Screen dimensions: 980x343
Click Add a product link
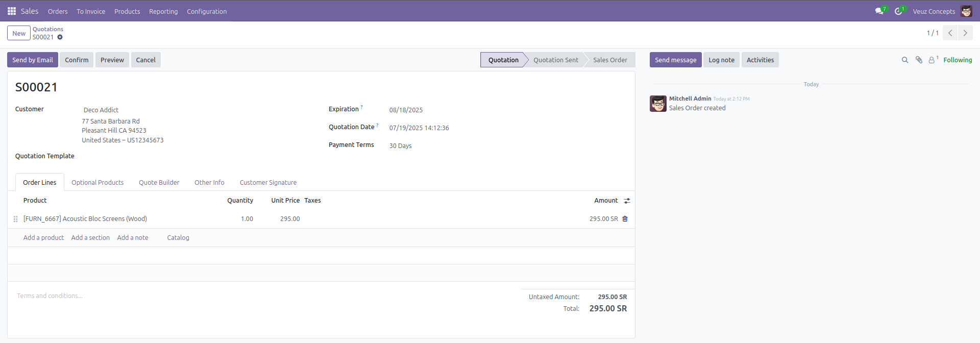pyautogui.click(x=43, y=238)
